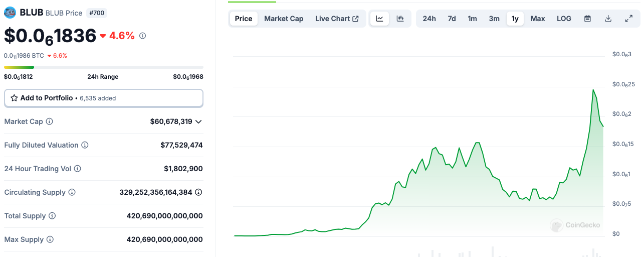Open Fully Diluted Valuation info icon
The image size is (644, 257).
(x=85, y=145)
